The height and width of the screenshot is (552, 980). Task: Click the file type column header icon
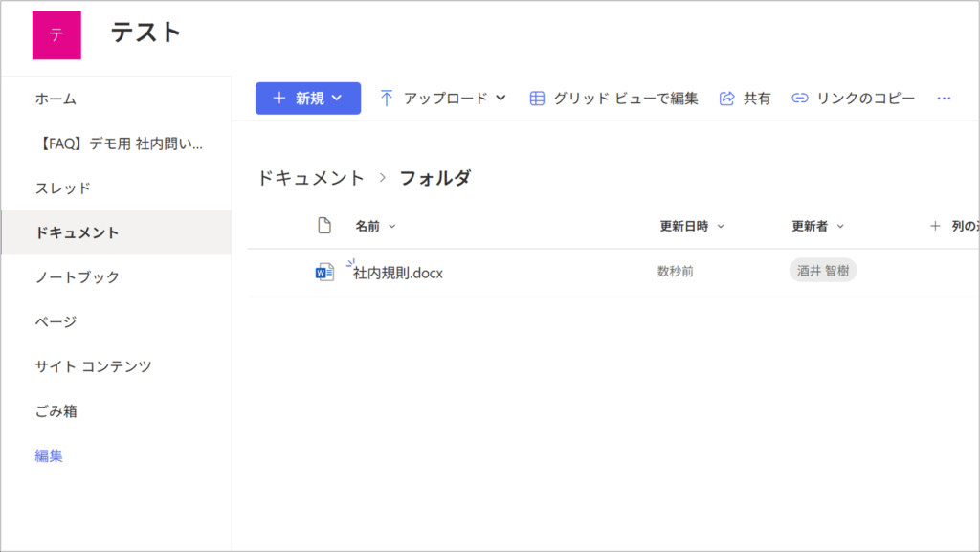[x=323, y=226]
